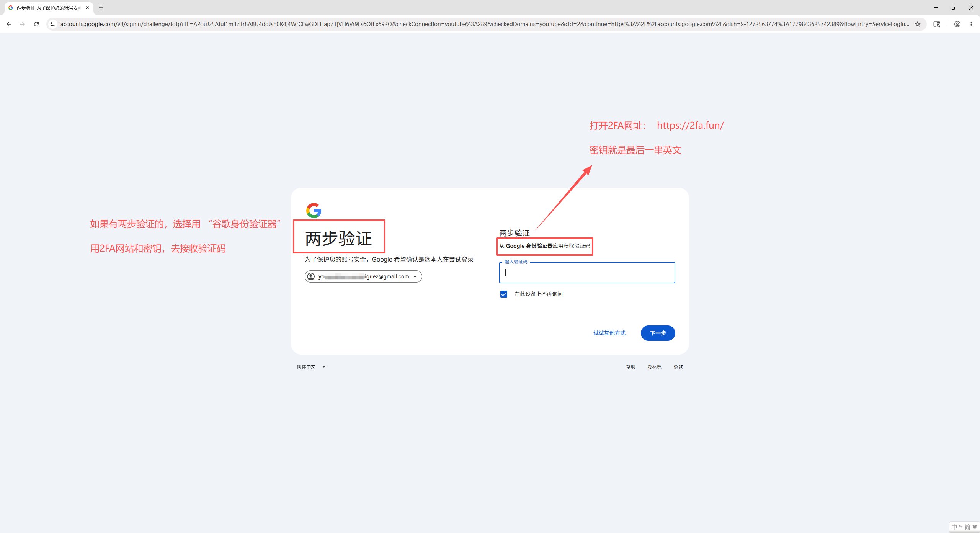
Task: Open the Chrome three-dot menu
Action: point(971,24)
